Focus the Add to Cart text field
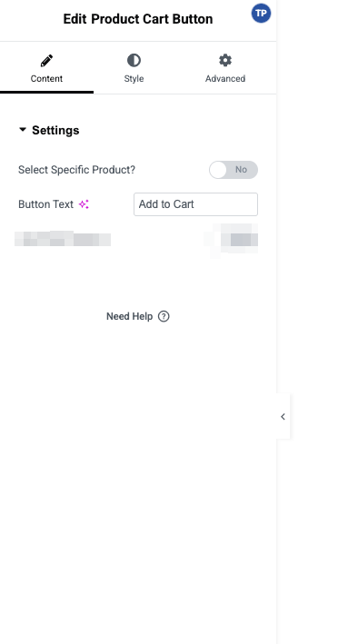 coord(196,204)
